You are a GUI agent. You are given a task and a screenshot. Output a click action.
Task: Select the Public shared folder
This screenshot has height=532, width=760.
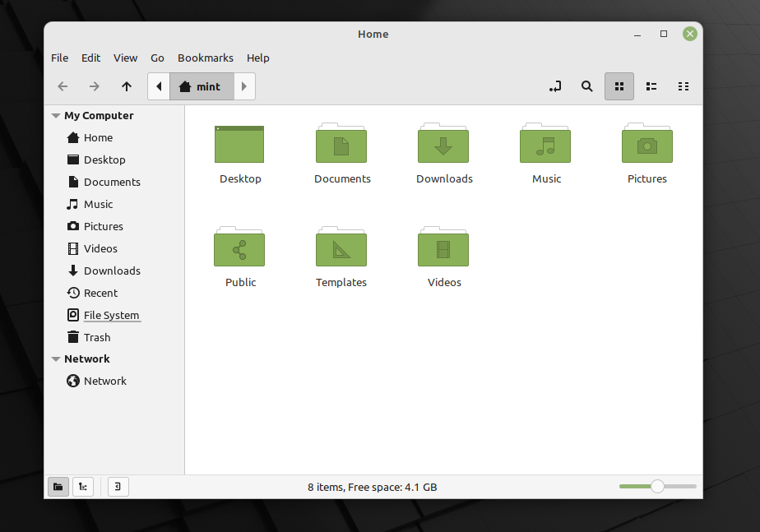point(239,248)
